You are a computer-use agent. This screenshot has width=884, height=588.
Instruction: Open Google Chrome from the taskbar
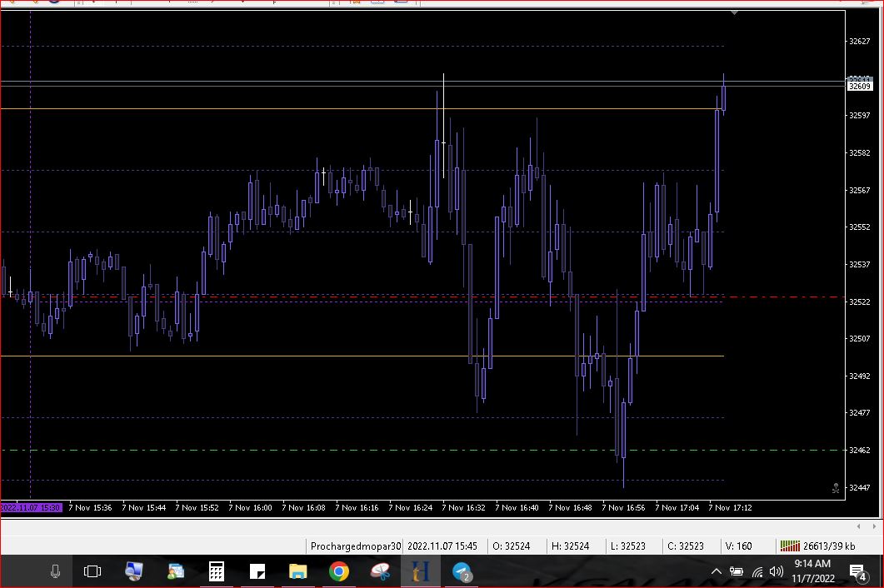pyautogui.click(x=338, y=571)
